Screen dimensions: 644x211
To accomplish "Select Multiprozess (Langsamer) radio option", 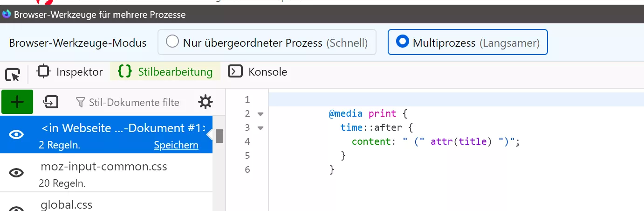I will (402, 42).
